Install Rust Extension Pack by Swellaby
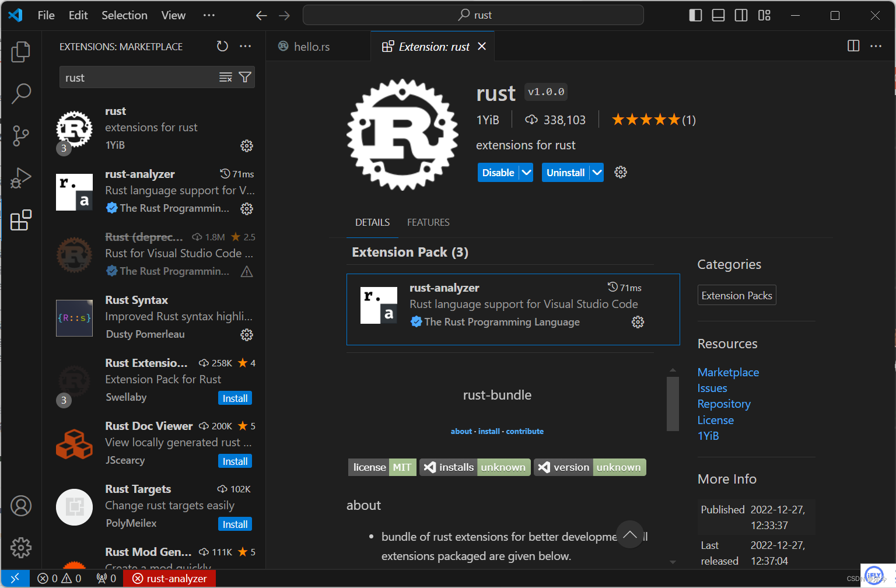This screenshot has width=896, height=588. click(235, 398)
